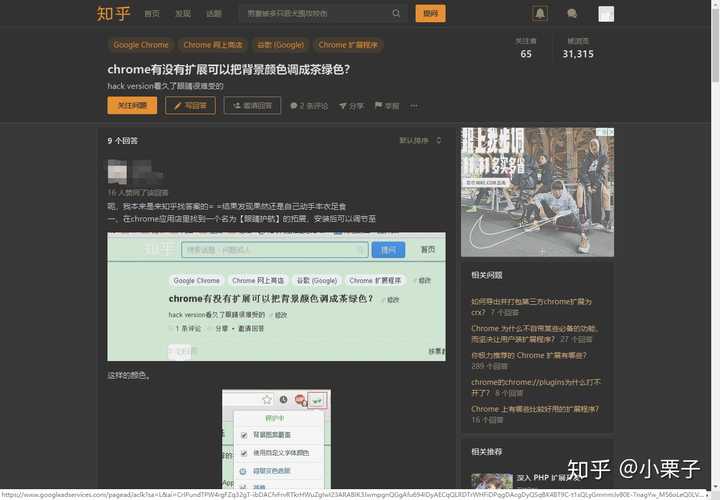This screenshot has height=500, width=720.
Task: Click the 知乎 logo
Action: [x=113, y=13]
